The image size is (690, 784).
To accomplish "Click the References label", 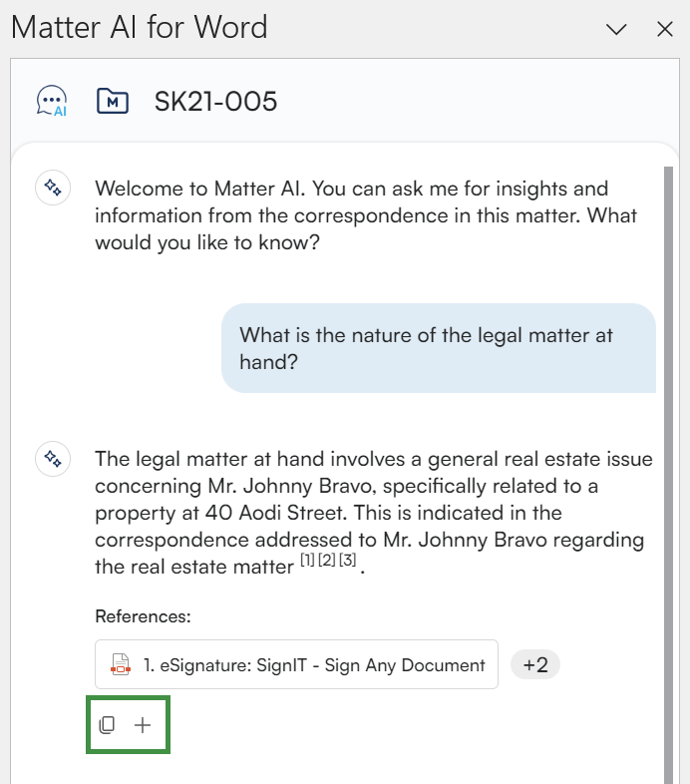I will click(x=143, y=616).
